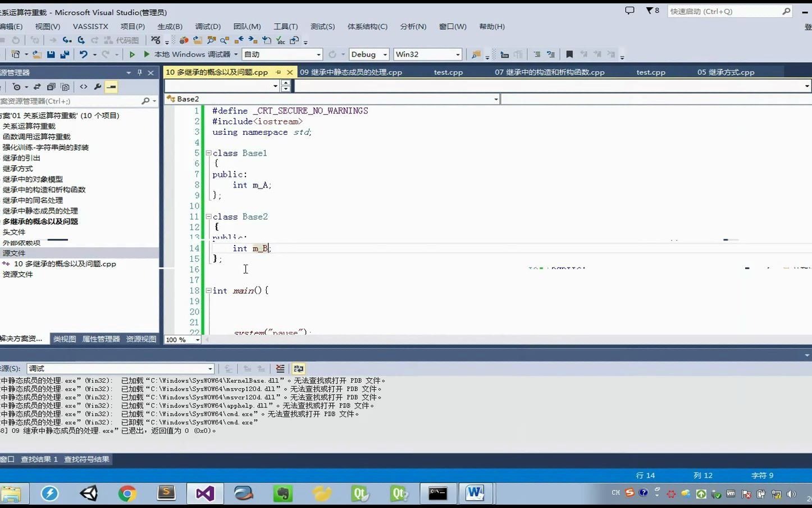
Task: Switch to 09 继承中静态成员的处理.cpp tab
Action: pos(351,72)
